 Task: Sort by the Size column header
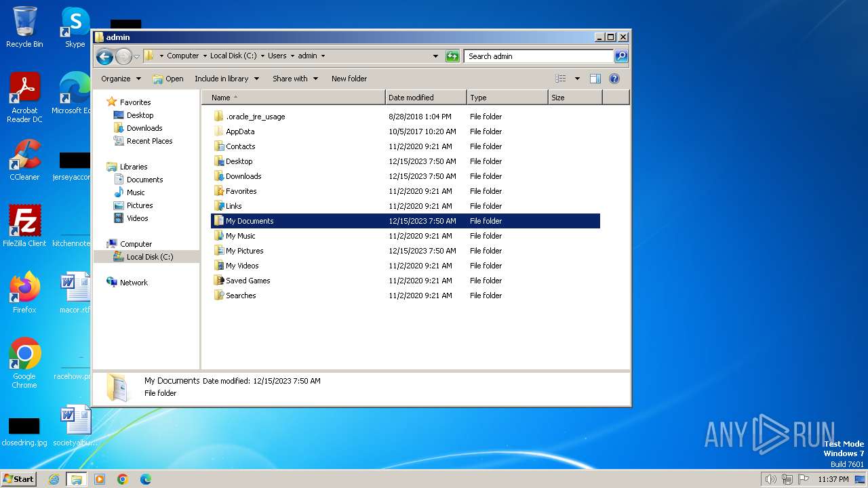[x=575, y=98]
